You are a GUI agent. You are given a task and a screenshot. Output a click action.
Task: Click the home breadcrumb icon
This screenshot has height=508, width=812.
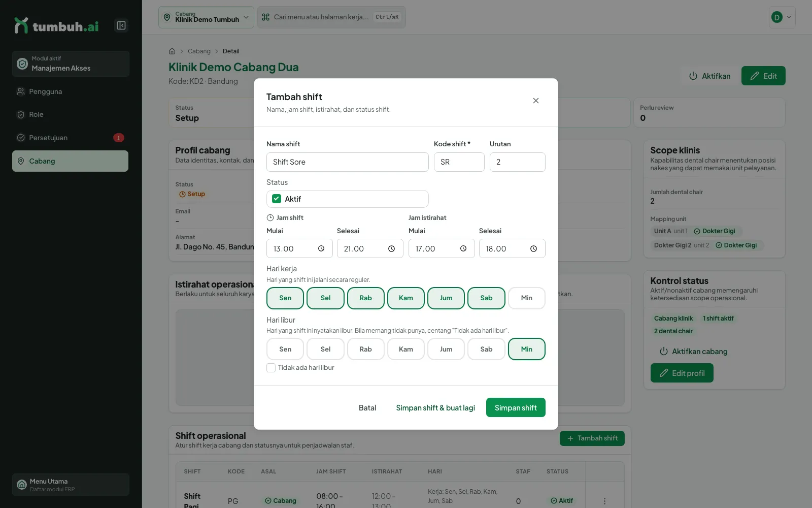click(x=172, y=51)
